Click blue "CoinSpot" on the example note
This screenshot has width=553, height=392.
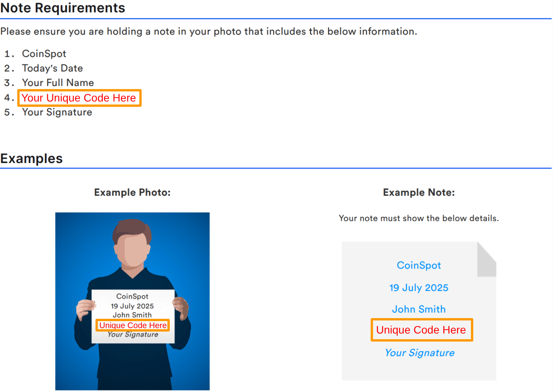click(419, 265)
